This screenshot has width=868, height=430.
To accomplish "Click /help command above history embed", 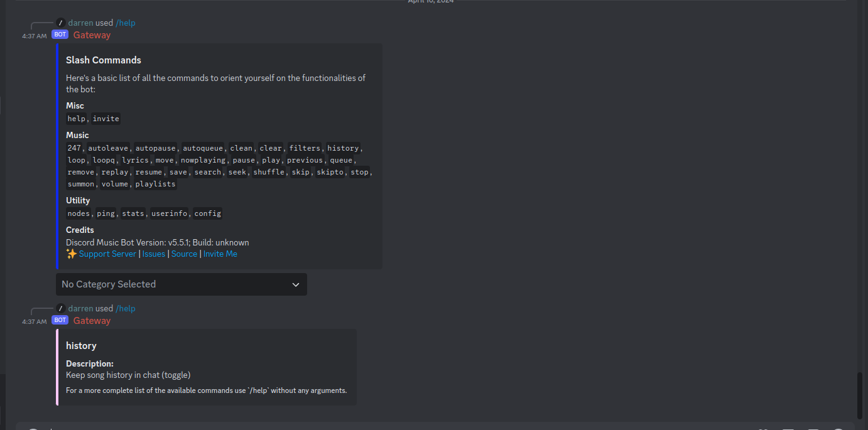I will tap(126, 308).
